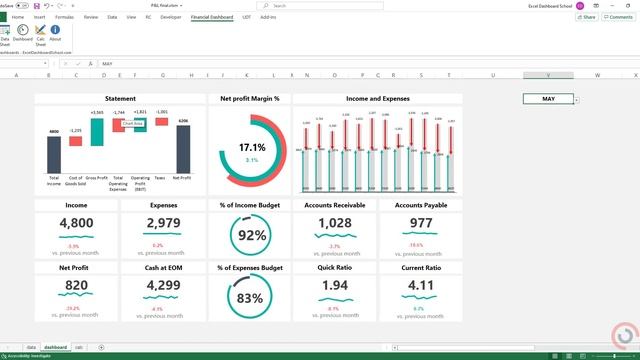Open the Dashboard ribbon icon

click(x=22, y=33)
